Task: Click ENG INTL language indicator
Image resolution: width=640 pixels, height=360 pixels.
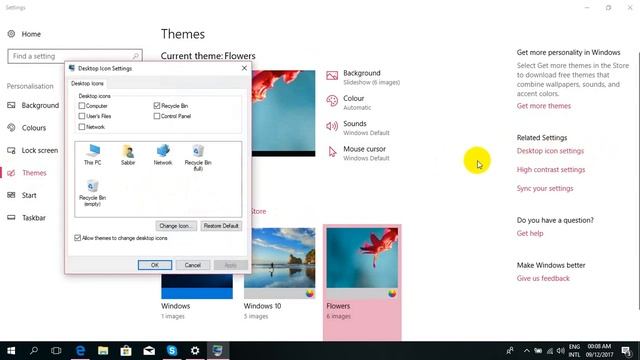Action: (574, 351)
